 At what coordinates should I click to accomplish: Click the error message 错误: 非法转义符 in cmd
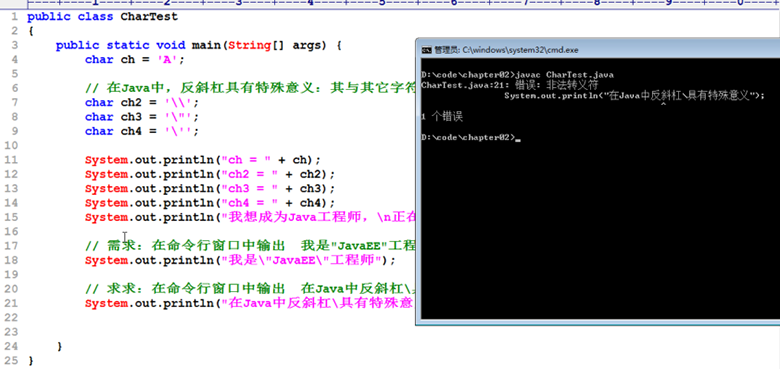click(x=557, y=85)
